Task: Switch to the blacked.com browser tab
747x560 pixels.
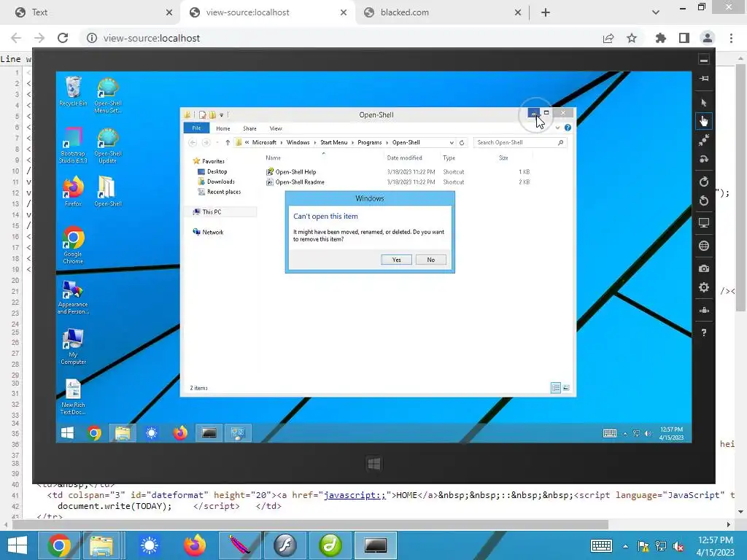Action: [x=404, y=12]
